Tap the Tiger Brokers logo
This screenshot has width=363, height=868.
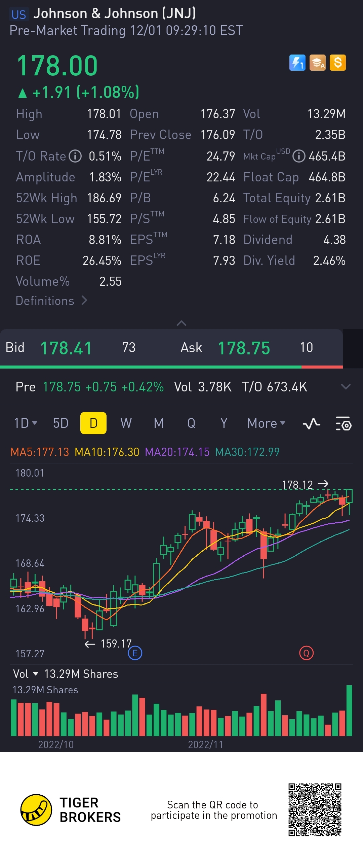pyautogui.click(x=70, y=810)
